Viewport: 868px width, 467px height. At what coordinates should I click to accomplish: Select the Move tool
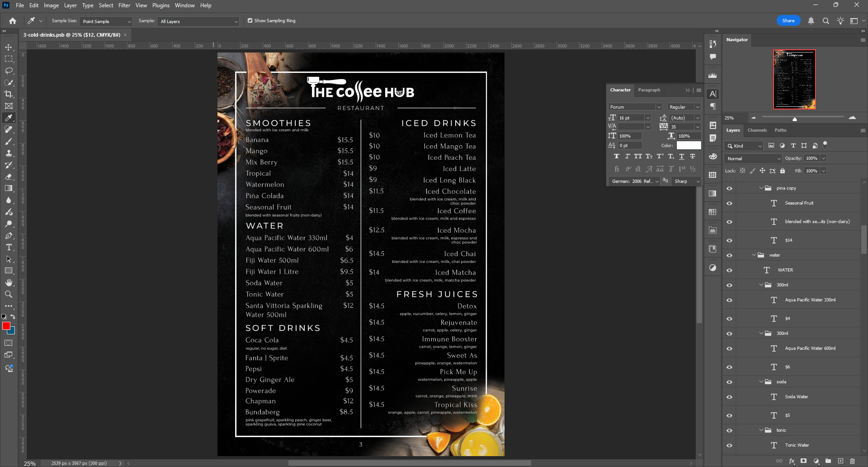9,48
